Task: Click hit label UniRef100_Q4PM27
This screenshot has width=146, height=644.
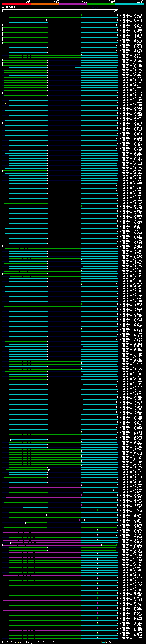Action: 131,268
